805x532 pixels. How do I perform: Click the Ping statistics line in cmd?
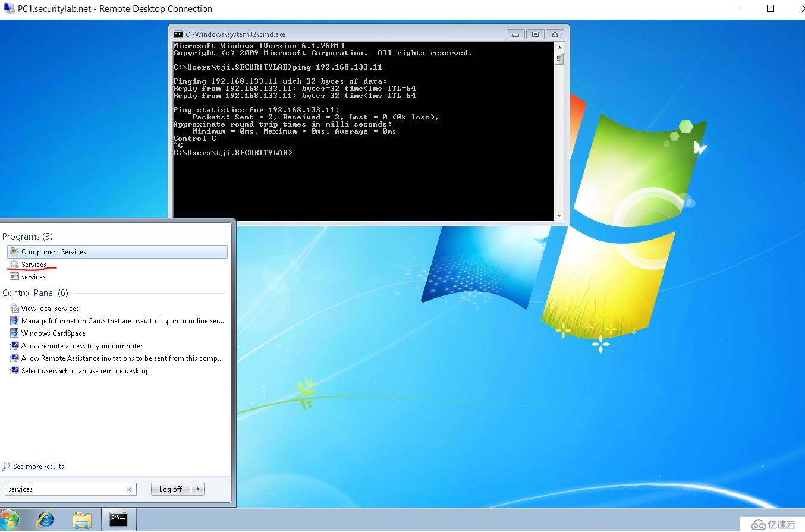click(x=256, y=110)
